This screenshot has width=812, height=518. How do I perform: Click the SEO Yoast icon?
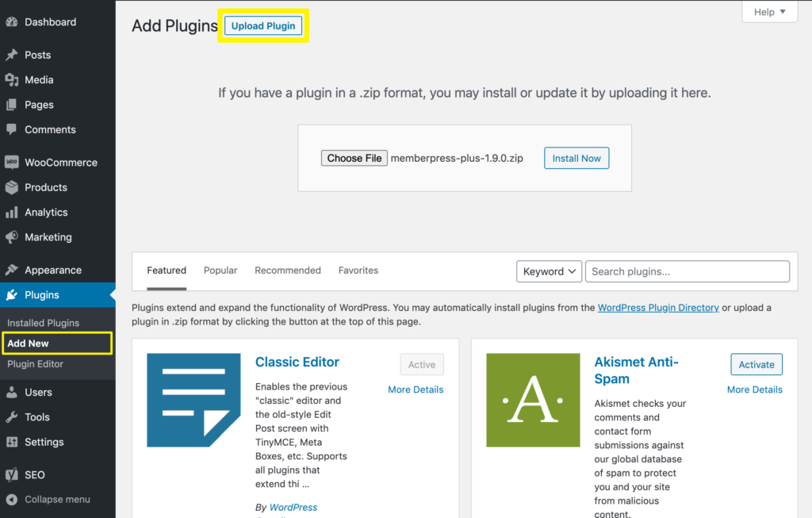(x=11, y=474)
